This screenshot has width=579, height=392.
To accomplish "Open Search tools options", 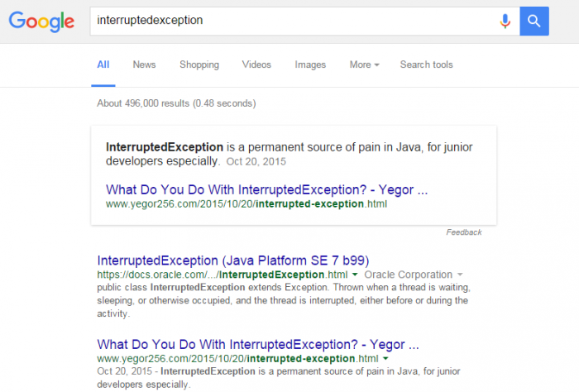I will click(x=426, y=65).
